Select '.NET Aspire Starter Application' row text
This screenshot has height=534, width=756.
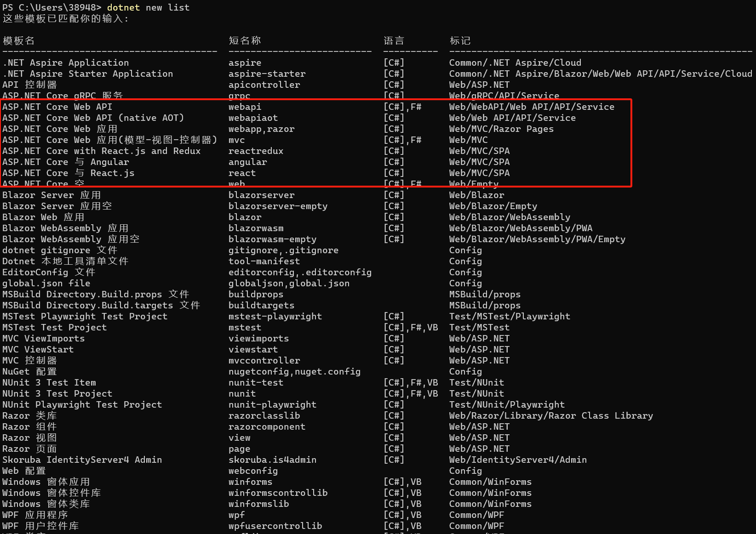coord(88,74)
